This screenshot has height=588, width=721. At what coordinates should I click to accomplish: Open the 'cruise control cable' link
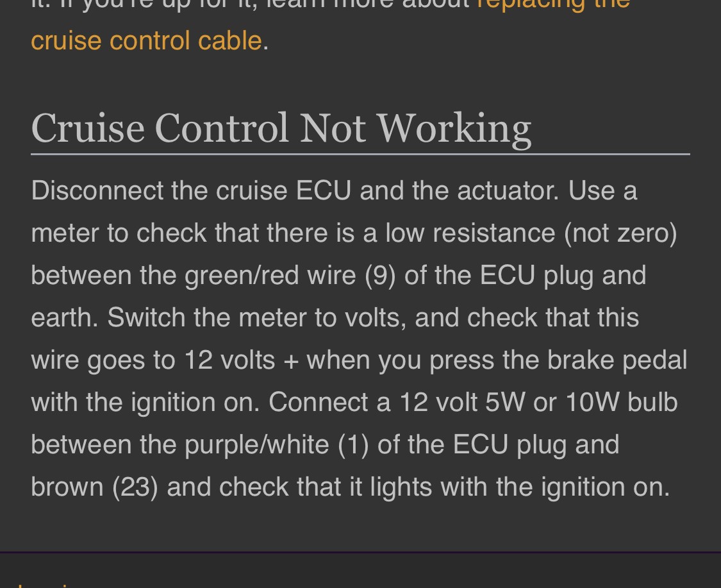[146, 40]
